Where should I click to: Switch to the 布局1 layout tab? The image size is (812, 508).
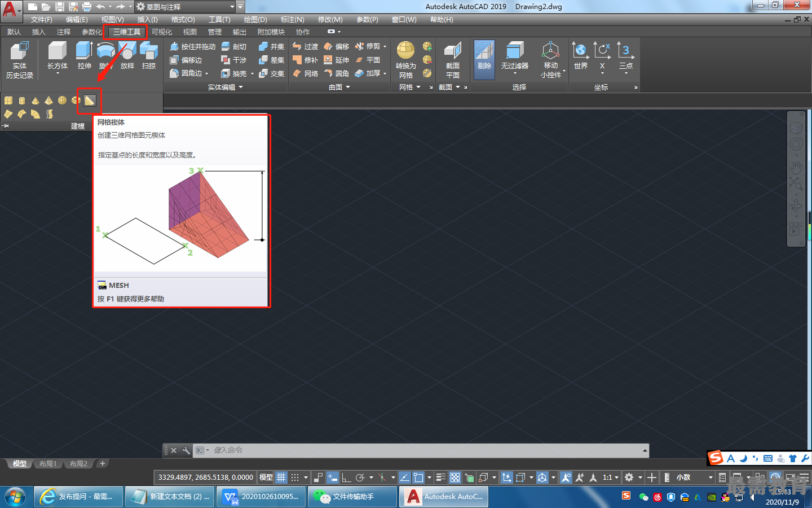(x=48, y=463)
